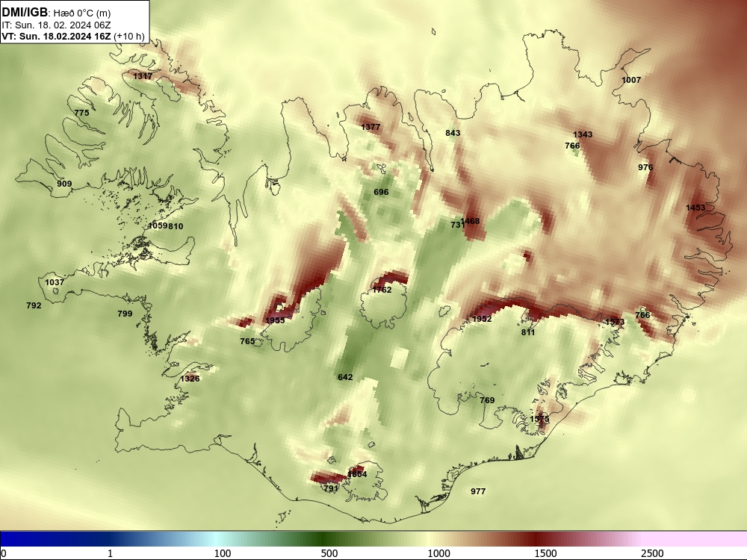Select the 1468 height label
Viewport: 747px width, 560px height.
(470, 221)
